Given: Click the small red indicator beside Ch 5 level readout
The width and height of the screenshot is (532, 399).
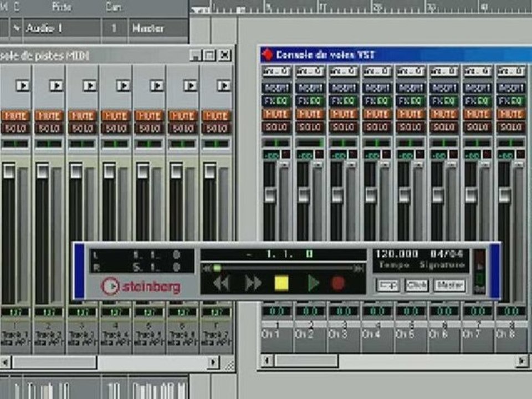Looking at the screenshot, I should [x=420, y=155].
